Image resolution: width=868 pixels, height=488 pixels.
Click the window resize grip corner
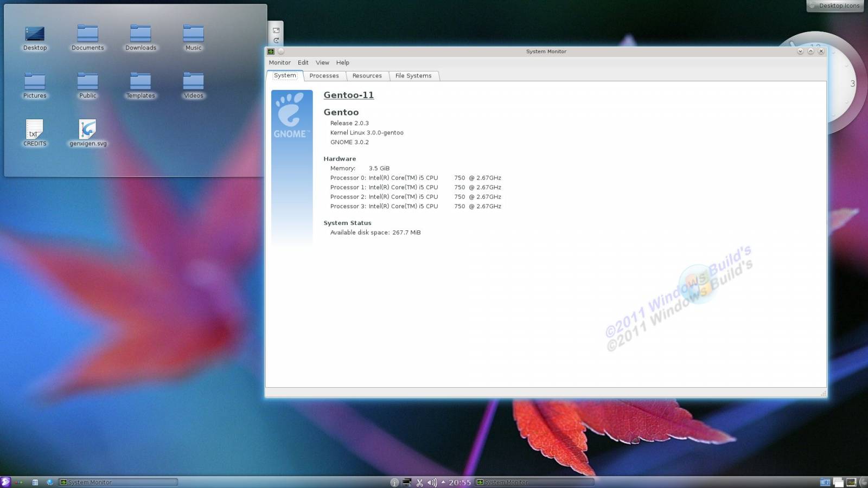point(824,394)
